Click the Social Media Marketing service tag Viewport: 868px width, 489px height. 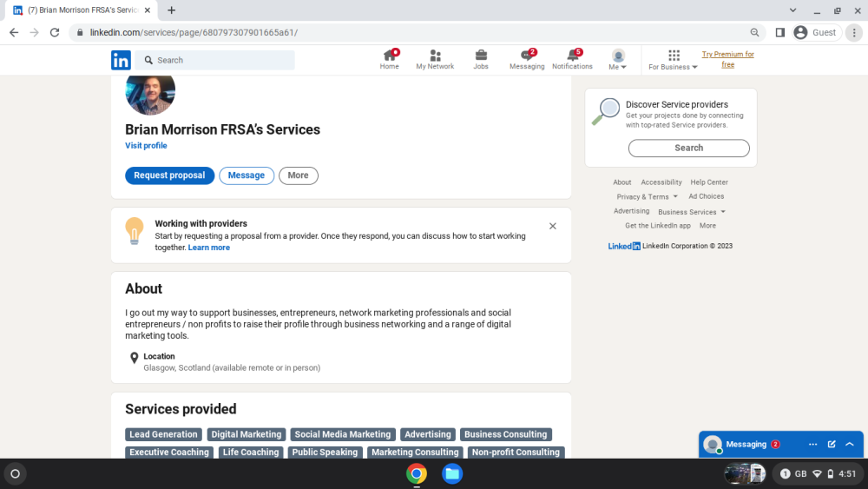pyautogui.click(x=343, y=435)
